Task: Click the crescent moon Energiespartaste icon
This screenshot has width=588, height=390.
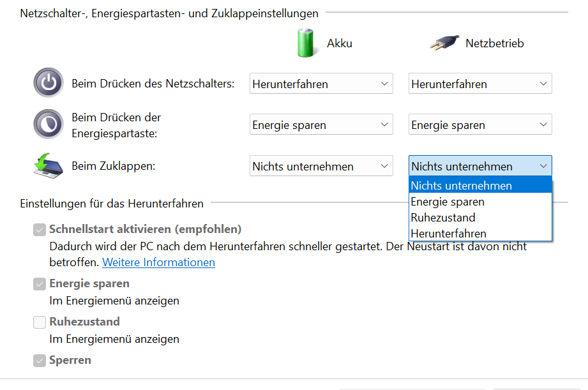Action: 49,124
